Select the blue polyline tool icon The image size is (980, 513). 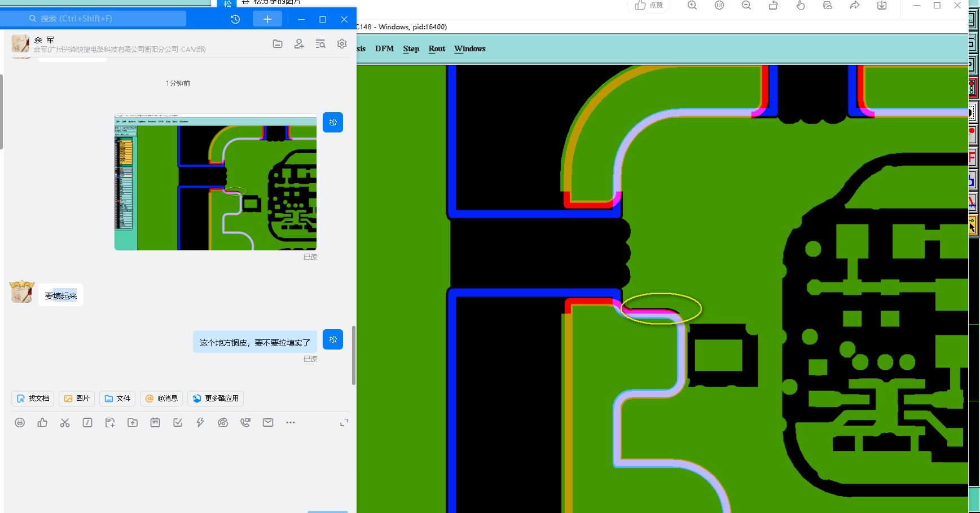972,181
